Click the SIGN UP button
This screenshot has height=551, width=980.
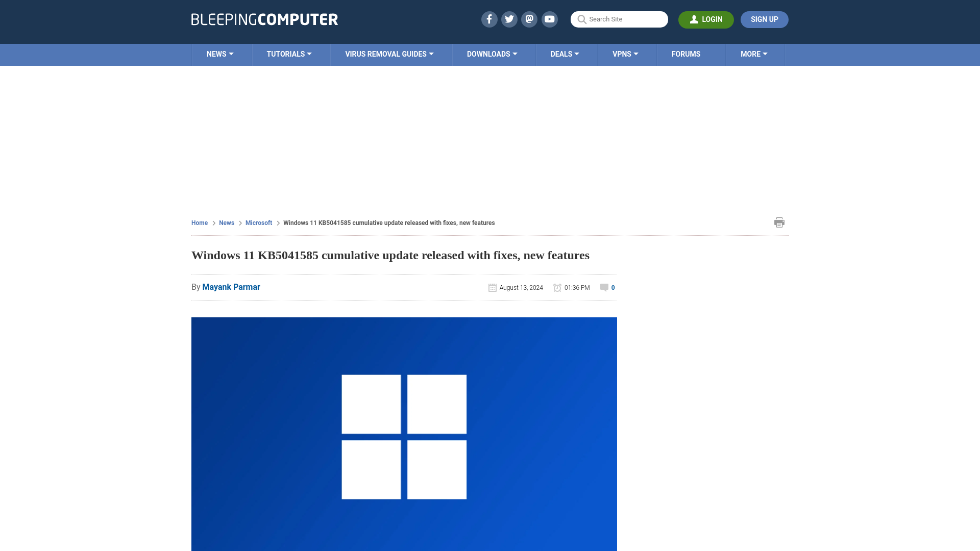click(764, 19)
